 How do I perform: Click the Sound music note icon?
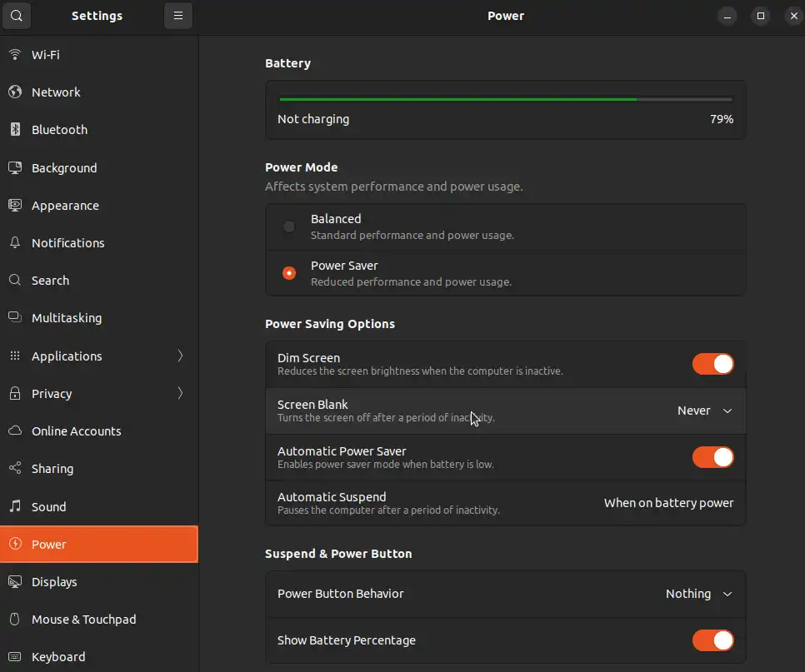tap(15, 506)
